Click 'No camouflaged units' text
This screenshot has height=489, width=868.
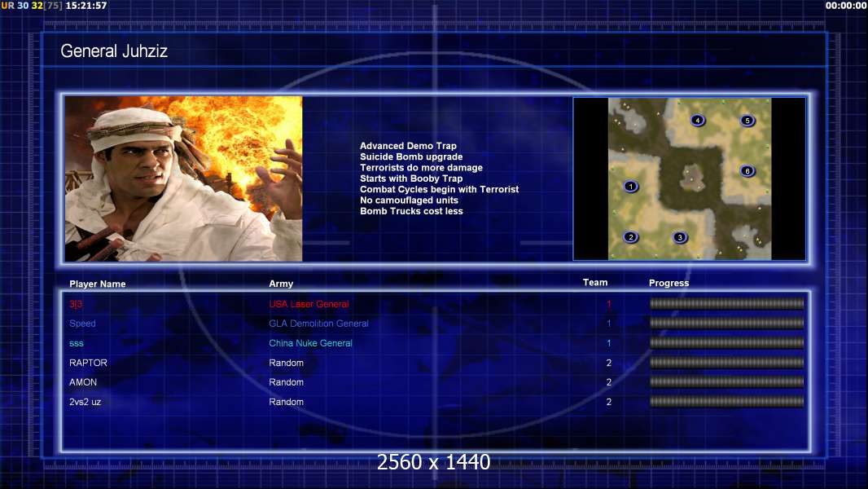click(409, 200)
